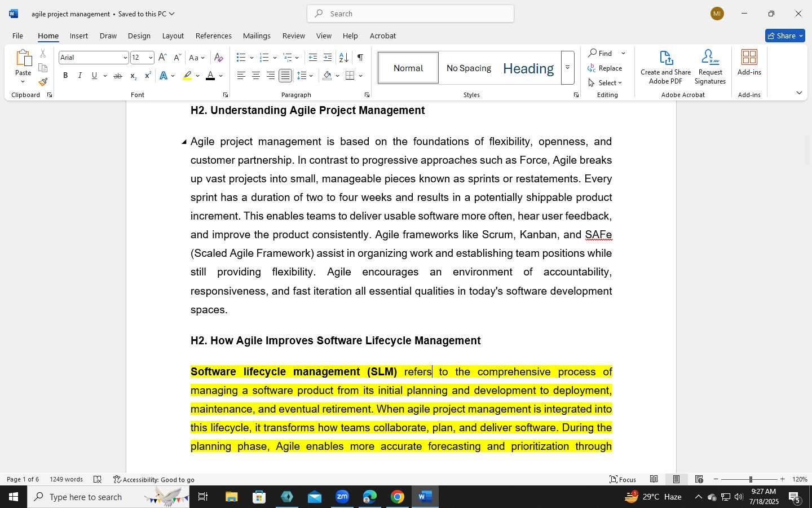The height and width of the screenshot is (508, 812).
Task: Open Change Case dropdown
Action: coord(197,58)
